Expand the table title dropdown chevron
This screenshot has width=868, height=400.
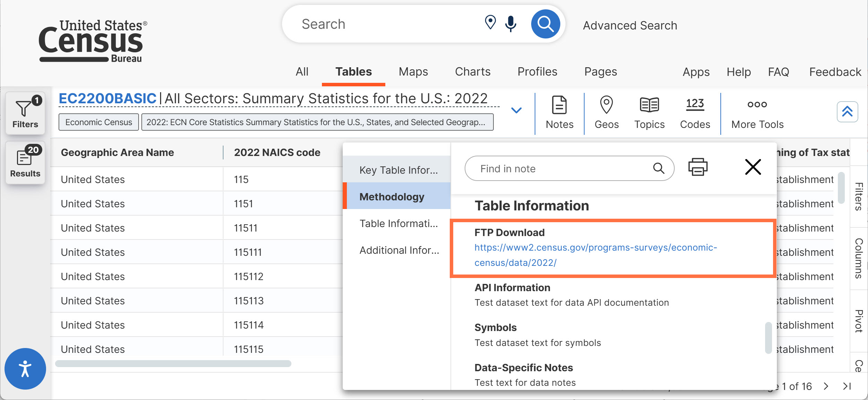[x=516, y=110]
